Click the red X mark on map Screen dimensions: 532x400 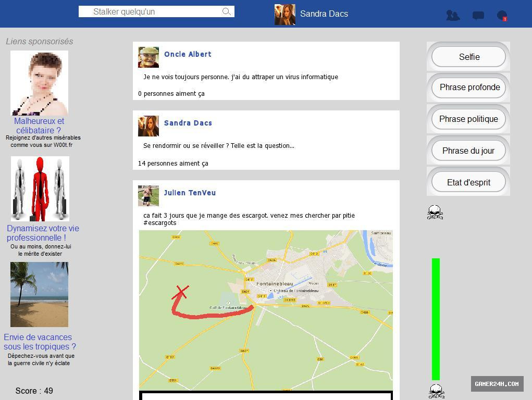coord(180,293)
